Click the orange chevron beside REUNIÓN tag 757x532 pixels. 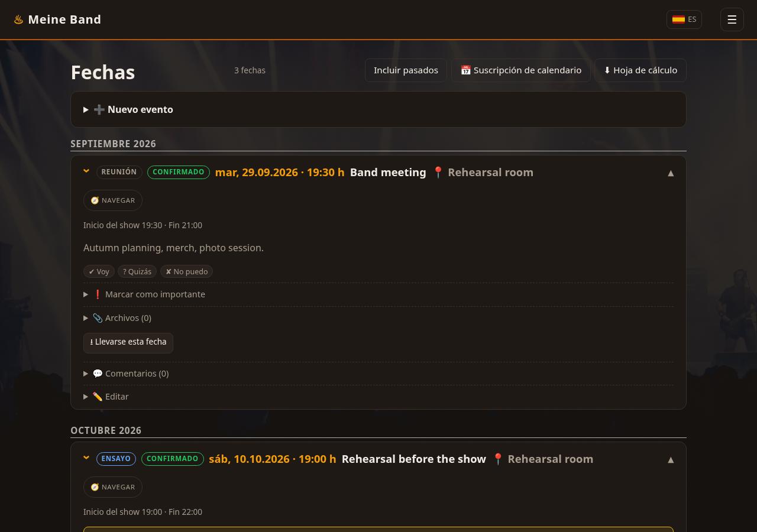pos(86,171)
